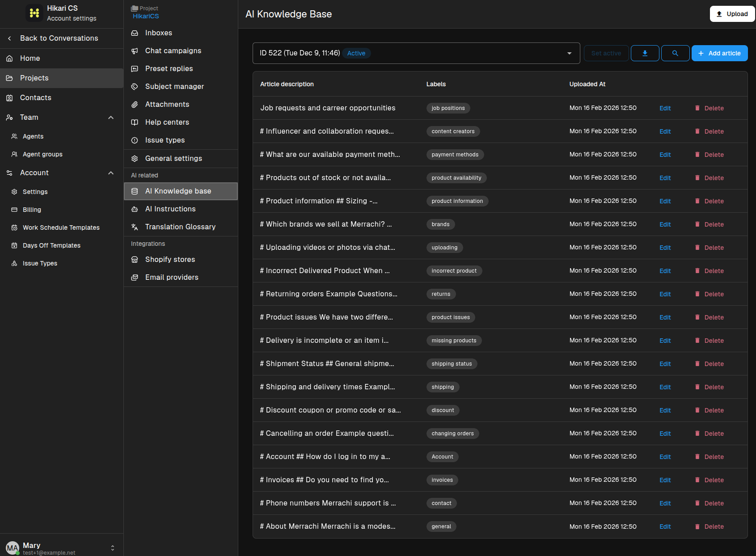Delete the About Merrachi article
Screen dimensions: 756x556
click(x=709, y=527)
